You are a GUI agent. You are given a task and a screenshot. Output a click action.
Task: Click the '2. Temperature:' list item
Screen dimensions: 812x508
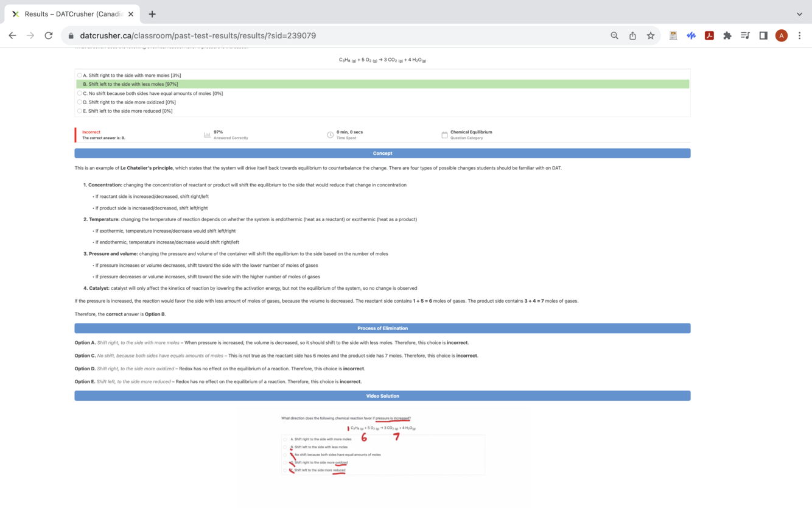click(x=250, y=219)
